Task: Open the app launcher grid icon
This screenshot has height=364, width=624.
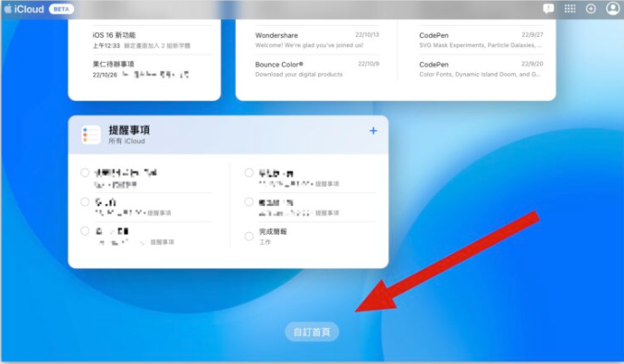Action: pos(569,8)
